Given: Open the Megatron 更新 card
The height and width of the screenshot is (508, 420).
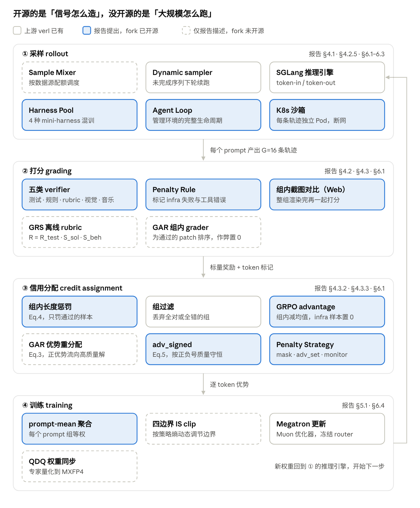Looking at the screenshot, I should point(327,429).
